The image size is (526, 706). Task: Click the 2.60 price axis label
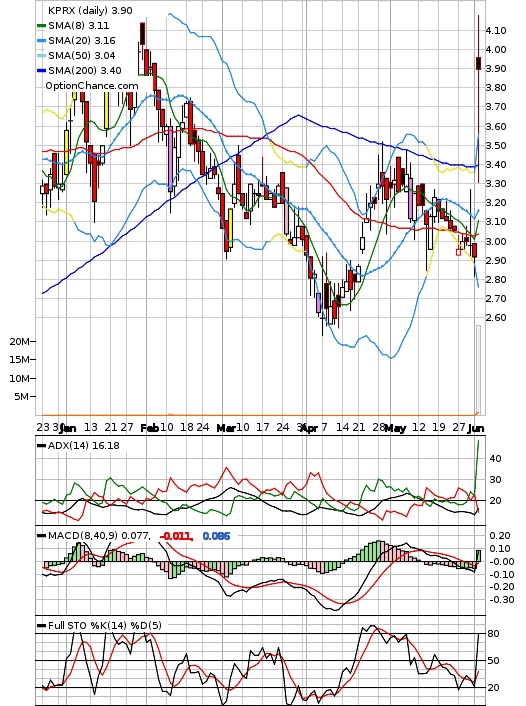pyautogui.click(x=495, y=317)
